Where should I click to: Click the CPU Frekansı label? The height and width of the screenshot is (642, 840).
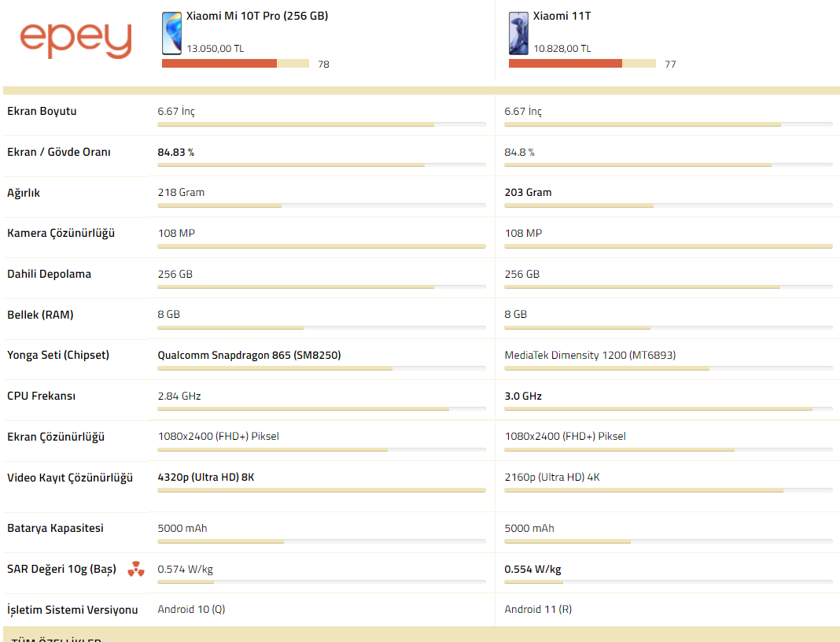click(41, 396)
